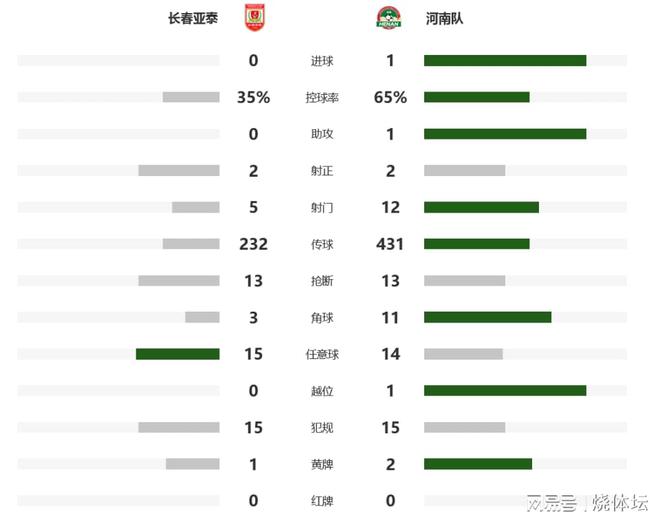Click Henan's green 角球 bar
The image size is (660, 522).
[x=487, y=317]
